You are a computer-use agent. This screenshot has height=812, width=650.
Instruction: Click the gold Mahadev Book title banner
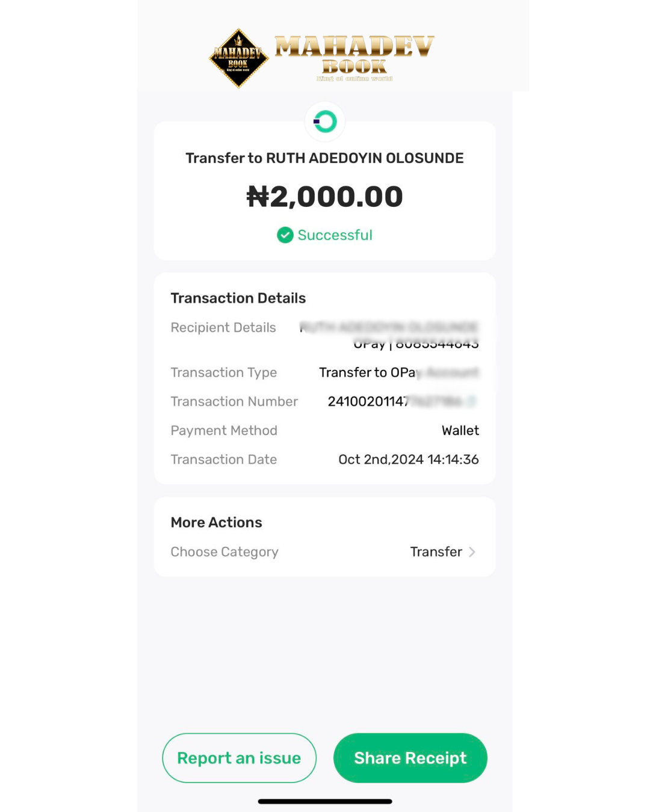tap(354, 56)
